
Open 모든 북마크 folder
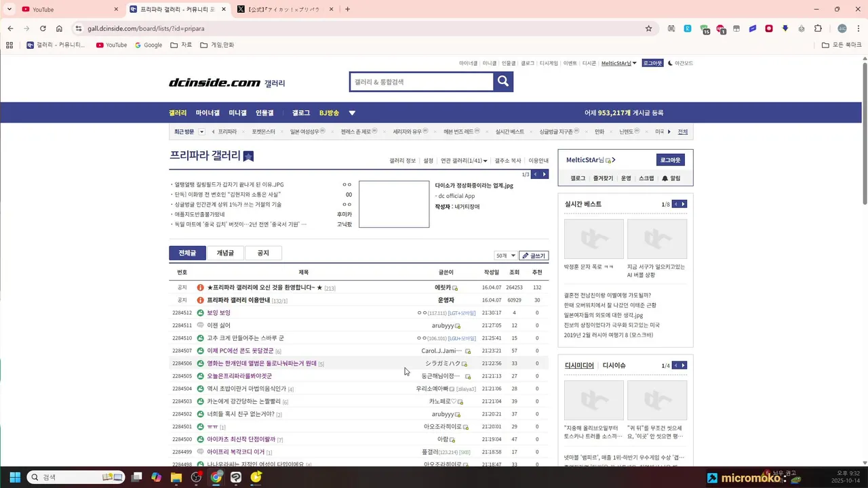tap(842, 45)
